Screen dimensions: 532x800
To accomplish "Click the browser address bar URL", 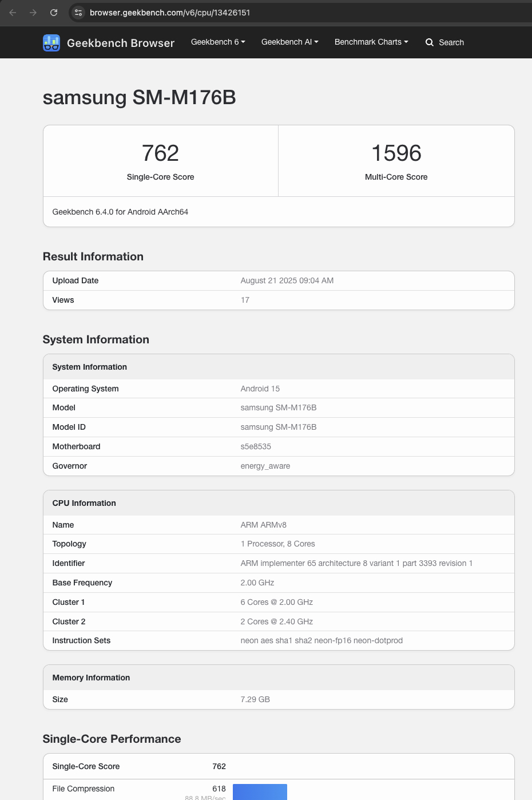I will (x=170, y=12).
